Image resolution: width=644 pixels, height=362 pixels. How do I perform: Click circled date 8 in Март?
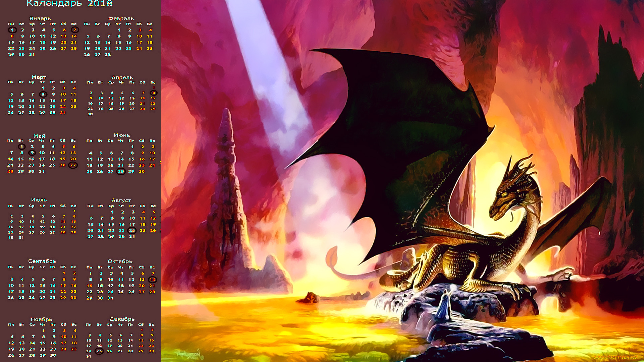[43, 94]
